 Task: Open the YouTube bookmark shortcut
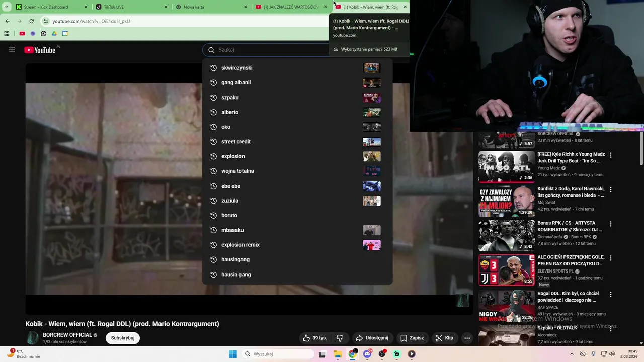[22, 34]
